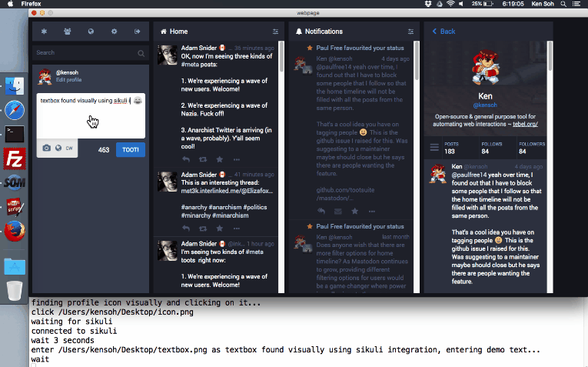Click the Notifications column header
588x367 pixels.
click(354, 32)
